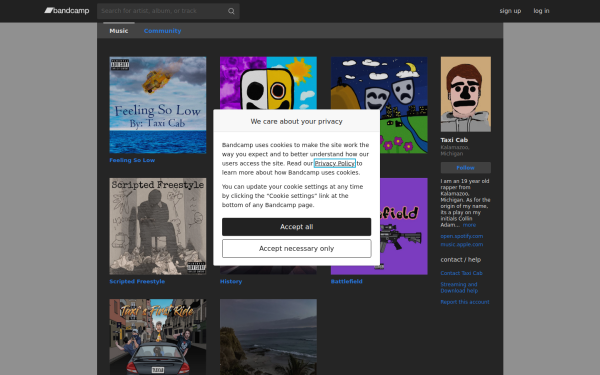
Task: Open the skull mask album cover
Action: [268, 83]
